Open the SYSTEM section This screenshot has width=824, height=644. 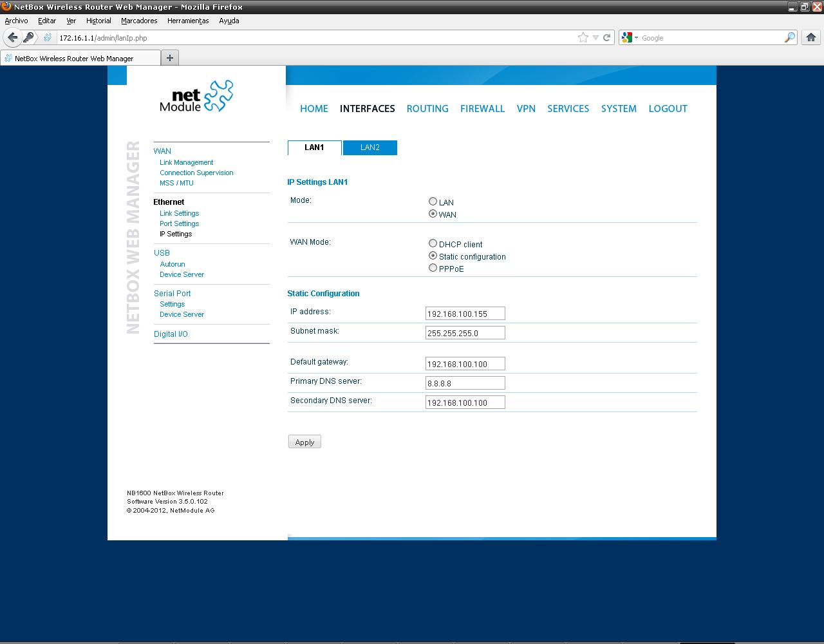coord(619,108)
